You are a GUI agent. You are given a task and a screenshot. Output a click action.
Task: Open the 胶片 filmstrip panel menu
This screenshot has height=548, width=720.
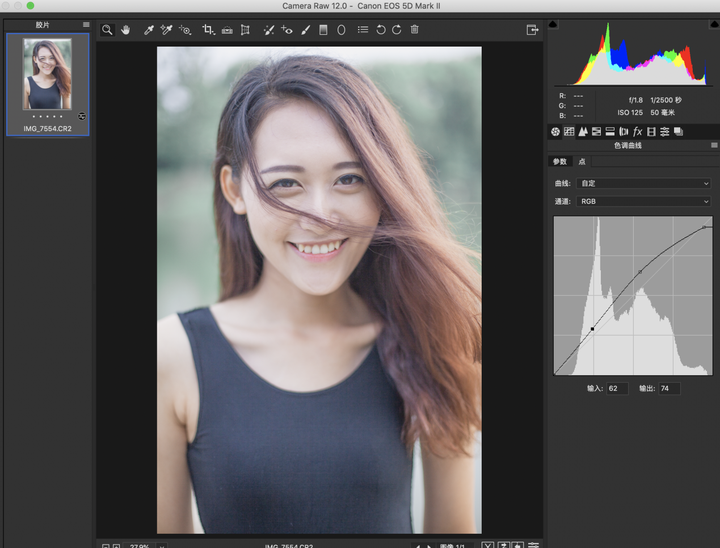click(86, 24)
